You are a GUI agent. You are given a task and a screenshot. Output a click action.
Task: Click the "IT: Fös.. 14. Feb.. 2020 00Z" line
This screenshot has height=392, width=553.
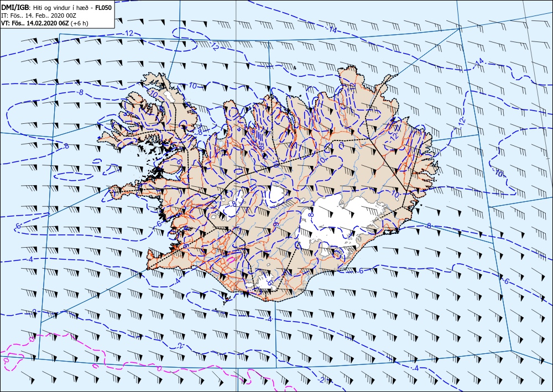pos(39,15)
